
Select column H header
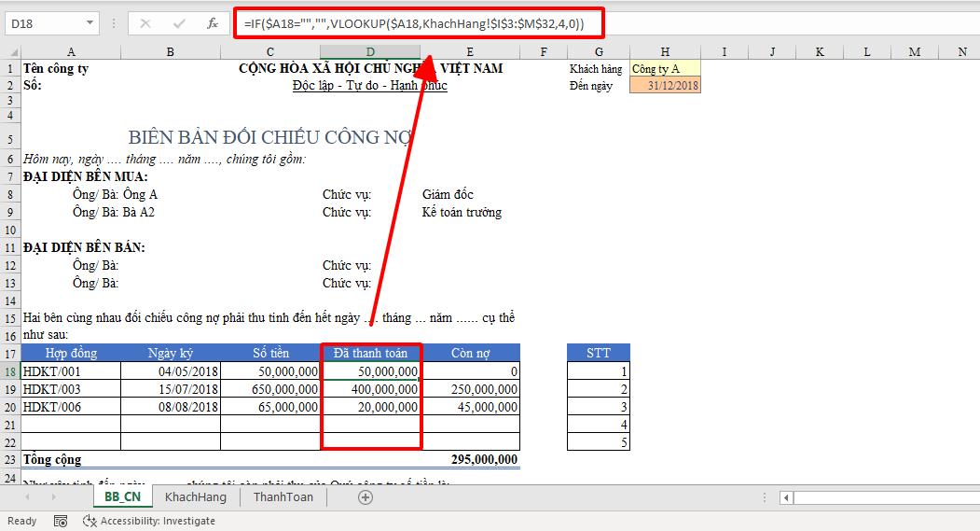[x=665, y=52]
